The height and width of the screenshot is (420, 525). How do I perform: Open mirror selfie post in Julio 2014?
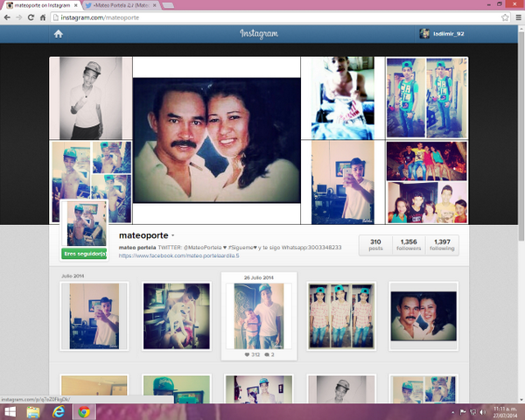click(x=94, y=316)
